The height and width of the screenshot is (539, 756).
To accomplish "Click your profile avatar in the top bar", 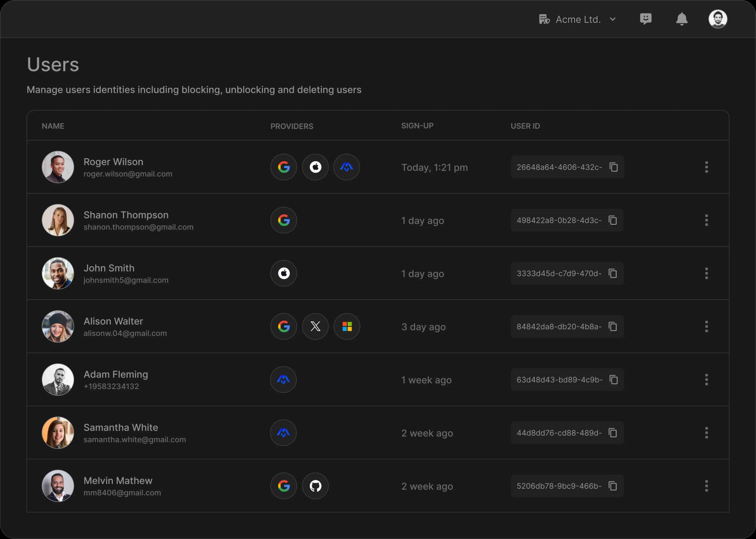I will [x=717, y=19].
